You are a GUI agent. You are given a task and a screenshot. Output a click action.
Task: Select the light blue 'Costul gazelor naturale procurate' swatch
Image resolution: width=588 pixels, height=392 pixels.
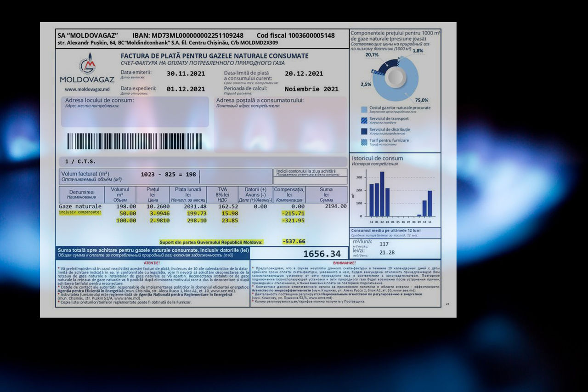pos(364,109)
